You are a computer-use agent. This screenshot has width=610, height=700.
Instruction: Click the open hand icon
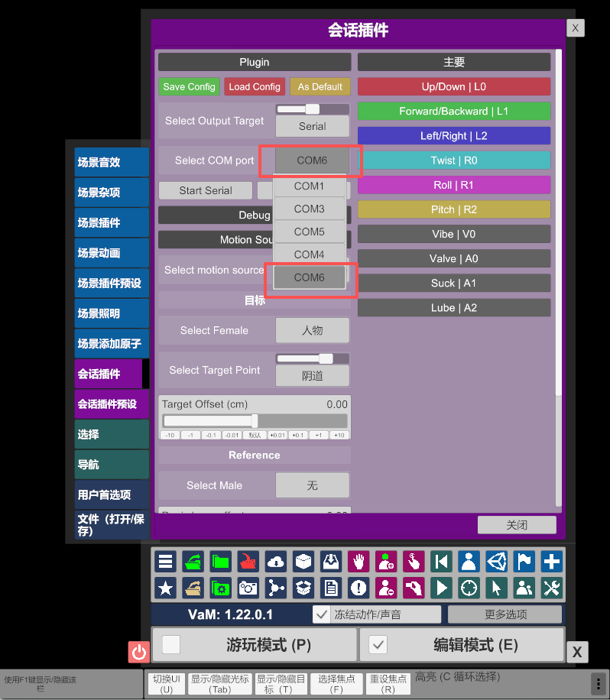359,561
